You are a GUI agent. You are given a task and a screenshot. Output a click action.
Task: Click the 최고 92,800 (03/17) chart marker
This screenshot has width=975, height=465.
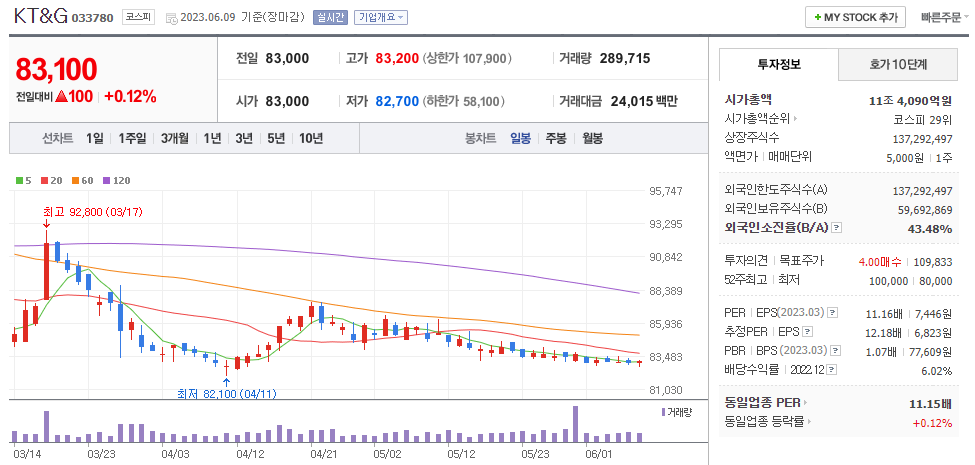click(93, 213)
